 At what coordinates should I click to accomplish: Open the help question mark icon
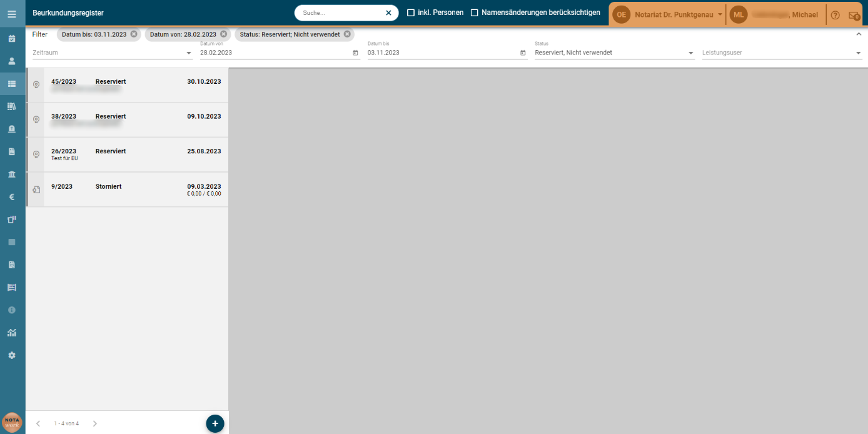click(x=835, y=15)
